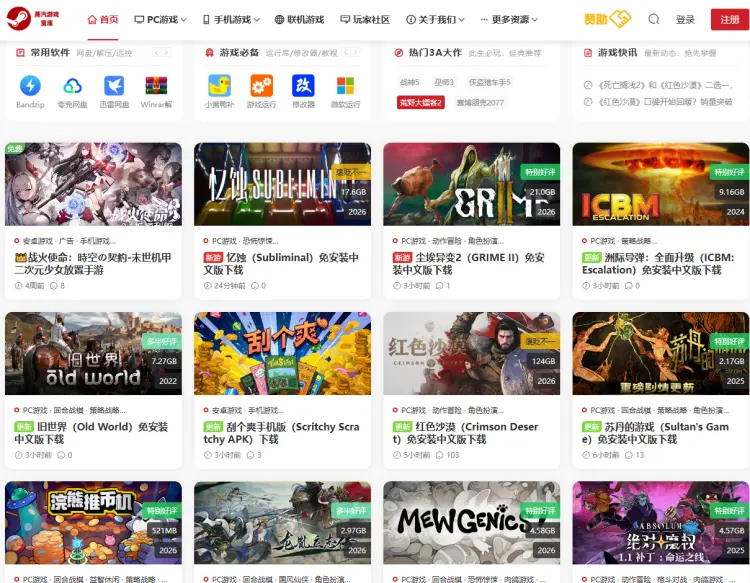This screenshot has width=750, height=583.
Task: Open 夸克网盘 cloud icon
Action: tap(72, 86)
